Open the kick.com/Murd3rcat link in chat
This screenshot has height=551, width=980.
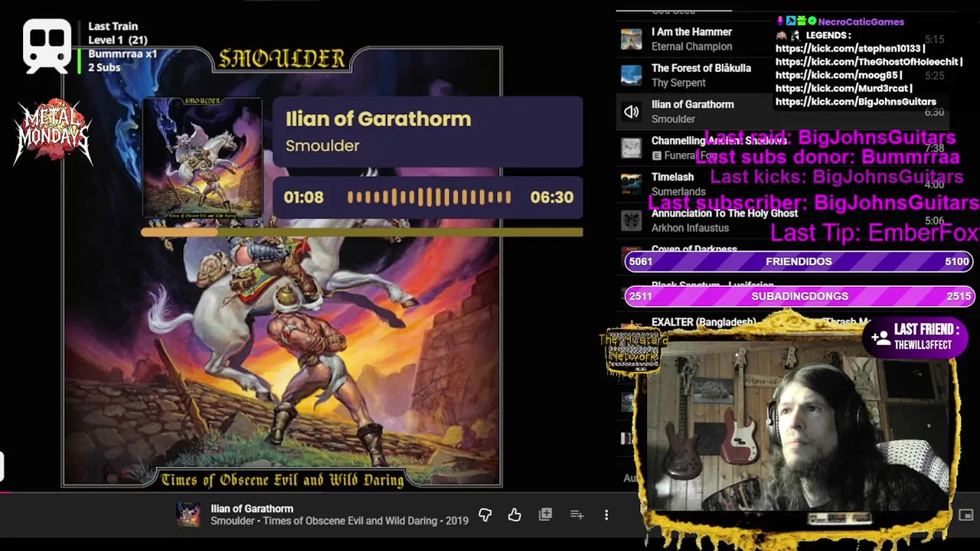(841, 88)
